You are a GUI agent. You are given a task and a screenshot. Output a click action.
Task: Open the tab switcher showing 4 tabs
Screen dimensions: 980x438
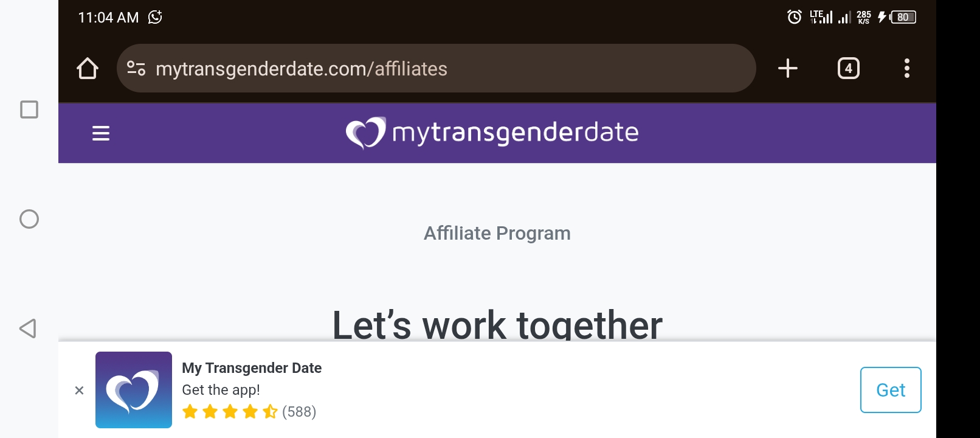point(849,68)
